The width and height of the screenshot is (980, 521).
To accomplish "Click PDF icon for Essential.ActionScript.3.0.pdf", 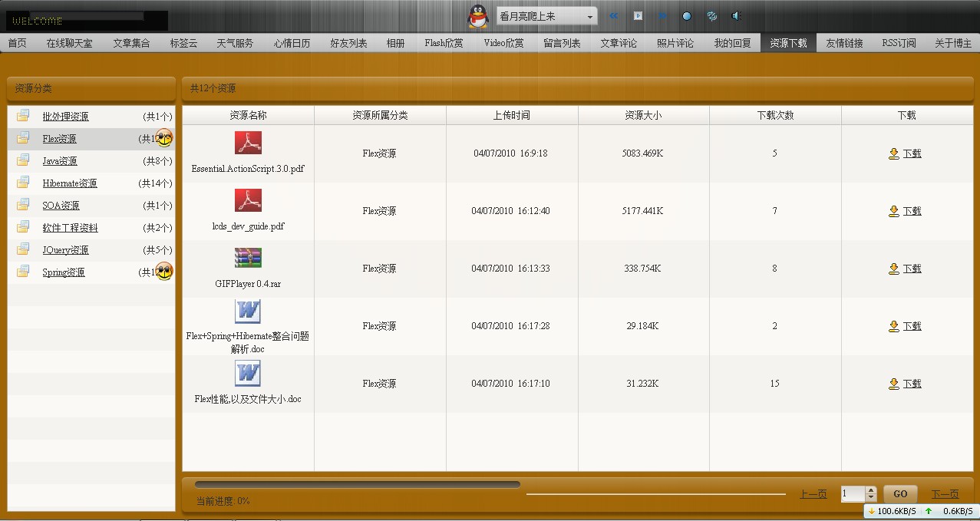I will [x=248, y=143].
